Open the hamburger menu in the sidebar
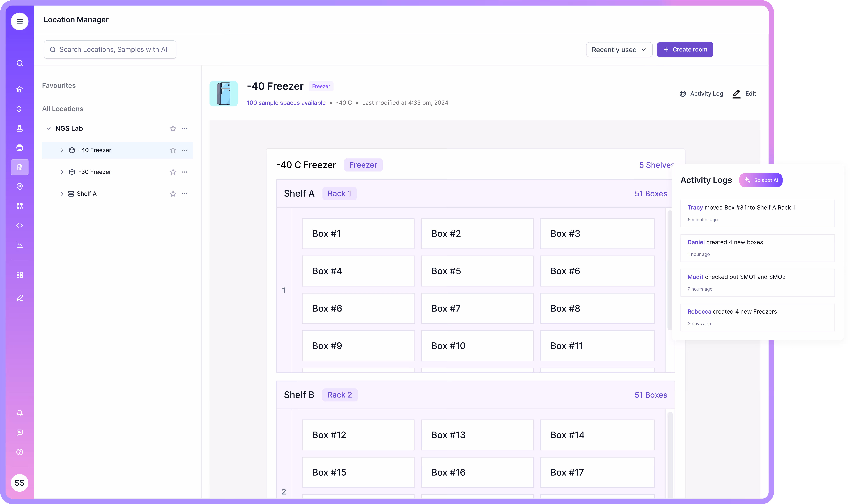Image resolution: width=852 pixels, height=504 pixels. (x=19, y=21)
